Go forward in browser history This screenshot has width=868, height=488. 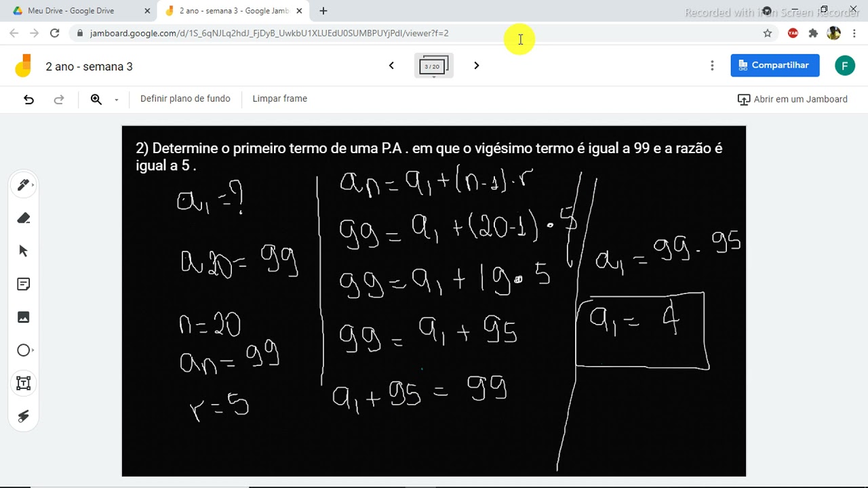click(x=35, y=33)
